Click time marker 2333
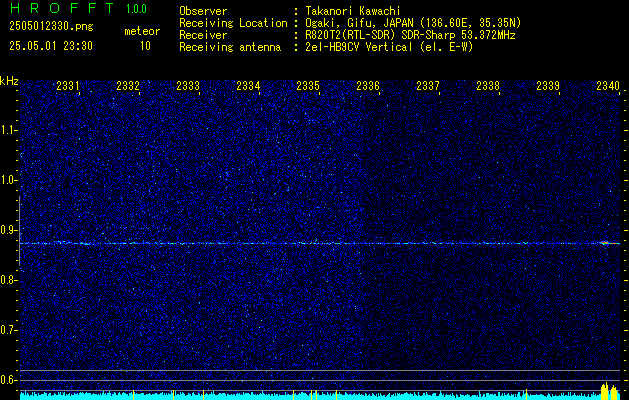The image size is (629, 400). point(188,85)
